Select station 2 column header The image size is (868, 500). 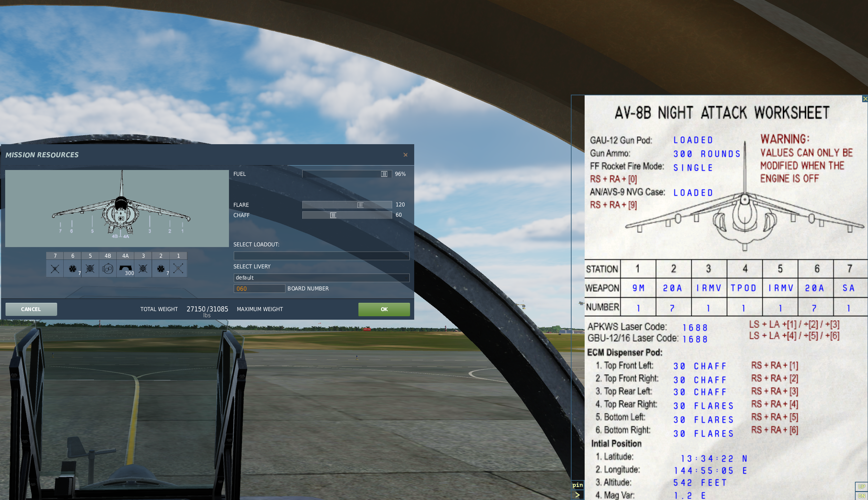click(161, 256)
